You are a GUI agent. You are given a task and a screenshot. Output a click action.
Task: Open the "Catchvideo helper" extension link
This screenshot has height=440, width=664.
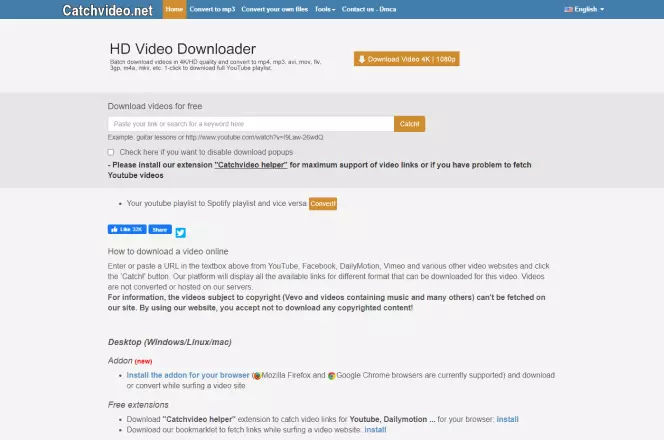click(251, 165)
